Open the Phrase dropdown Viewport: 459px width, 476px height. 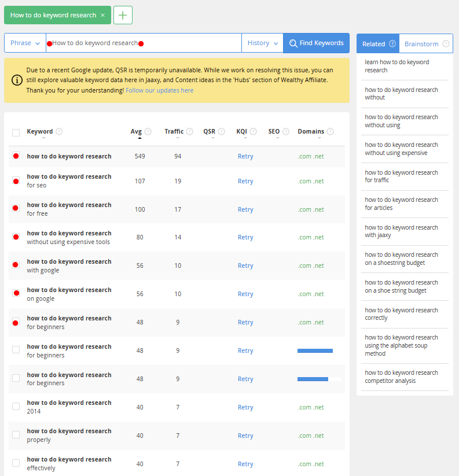[25, 43]
